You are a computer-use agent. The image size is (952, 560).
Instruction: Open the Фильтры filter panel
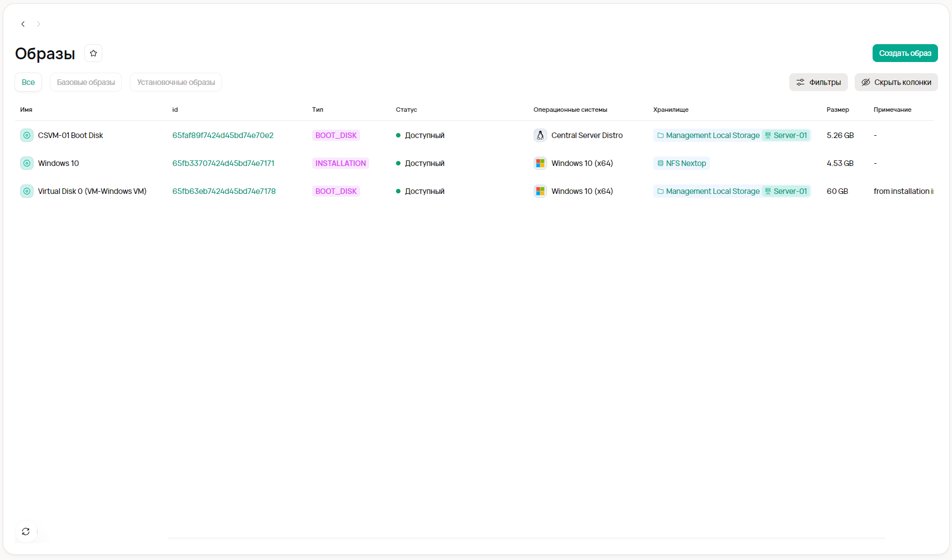click(818, 82)
